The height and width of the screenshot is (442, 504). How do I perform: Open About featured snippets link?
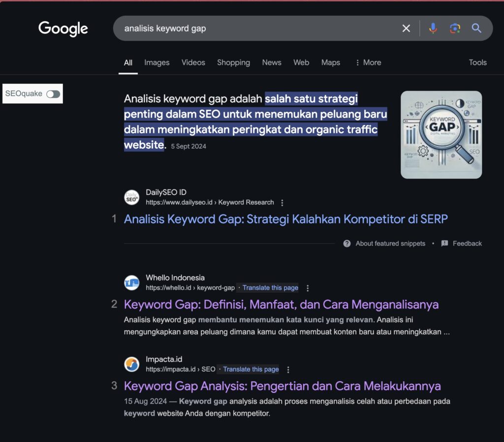pos(390,243)
